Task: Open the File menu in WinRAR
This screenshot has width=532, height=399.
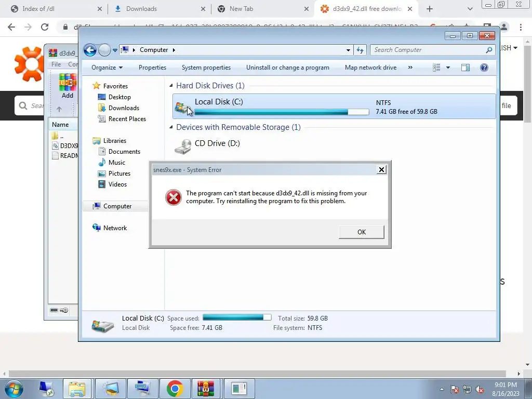Action: 56,64
